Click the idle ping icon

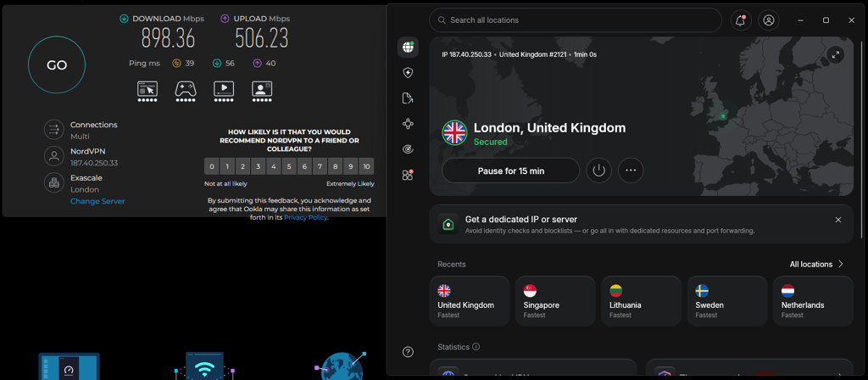click(x=176, y=63)
